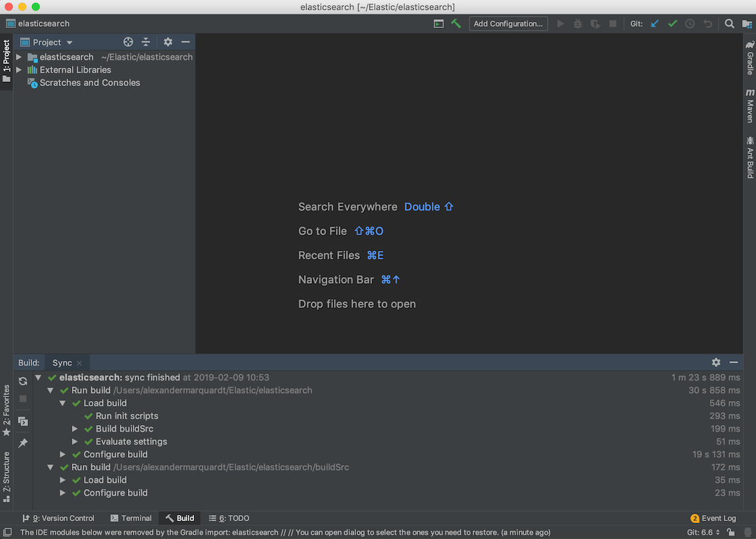This screenshot has height=539, width=756.
Task: Click the Pin Tab icon in the Build panel
Action: [23, 443]
